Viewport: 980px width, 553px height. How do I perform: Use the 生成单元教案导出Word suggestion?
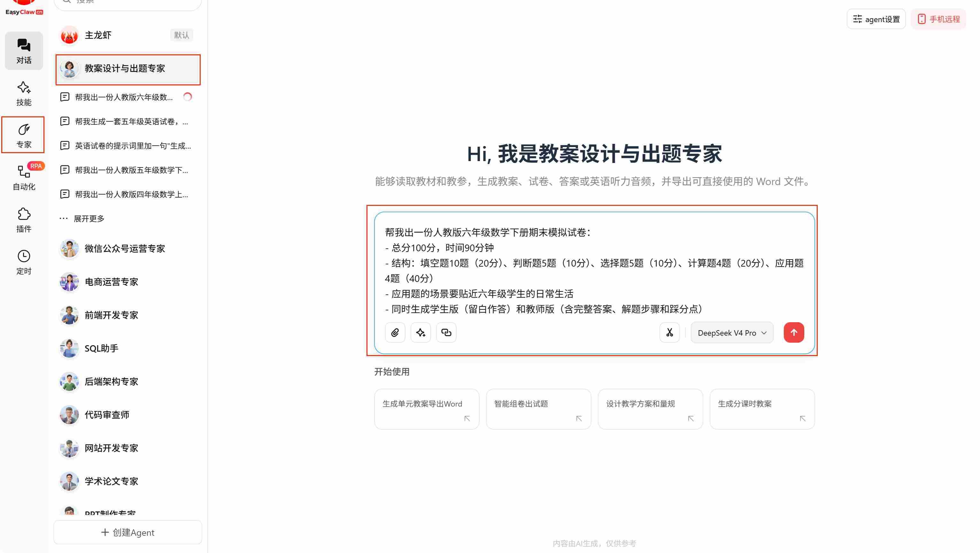pyautogui.click(x=427, y=409)
